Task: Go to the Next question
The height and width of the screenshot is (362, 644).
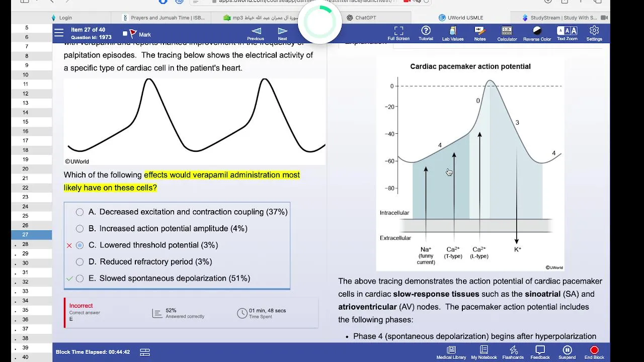Action: [x=283, y=34]
